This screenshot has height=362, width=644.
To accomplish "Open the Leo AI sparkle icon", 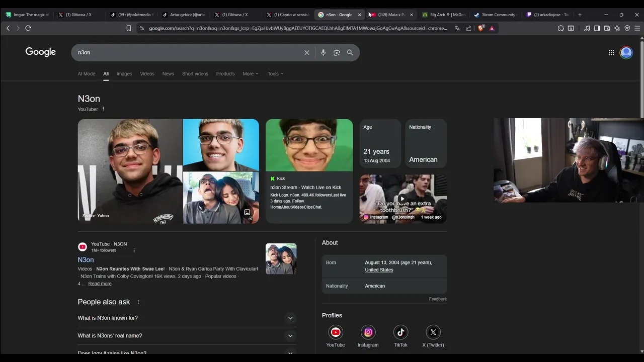I will point(617,28).
